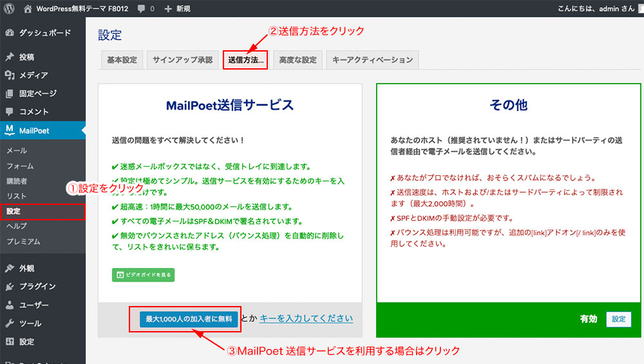Click 送信の問題をすべて解決してください！ text
This screenshot has height=364, width=644.
(178, 140)
